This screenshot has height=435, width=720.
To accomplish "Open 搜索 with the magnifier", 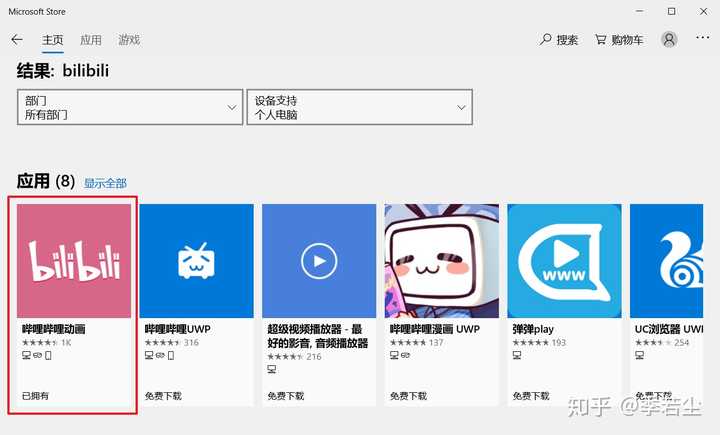I will (x=558, y=40).
